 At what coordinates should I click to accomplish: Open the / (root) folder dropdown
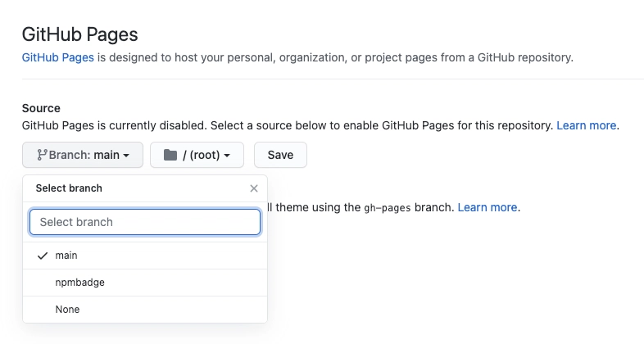(x=197, y=155)
